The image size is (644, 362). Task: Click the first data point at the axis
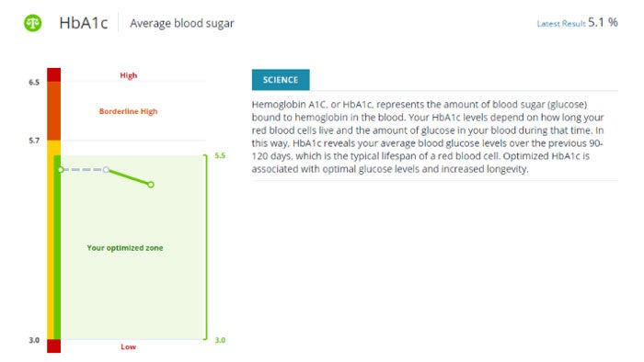(61, 169)
